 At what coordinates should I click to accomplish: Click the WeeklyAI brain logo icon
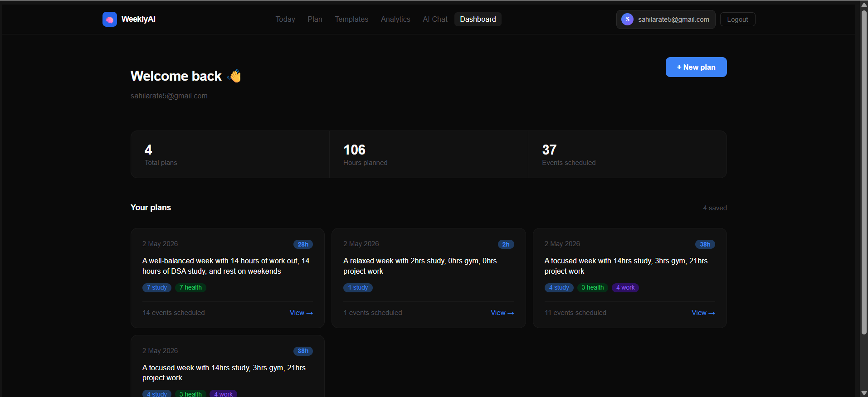pyautogui.click(x=110, y=19)
